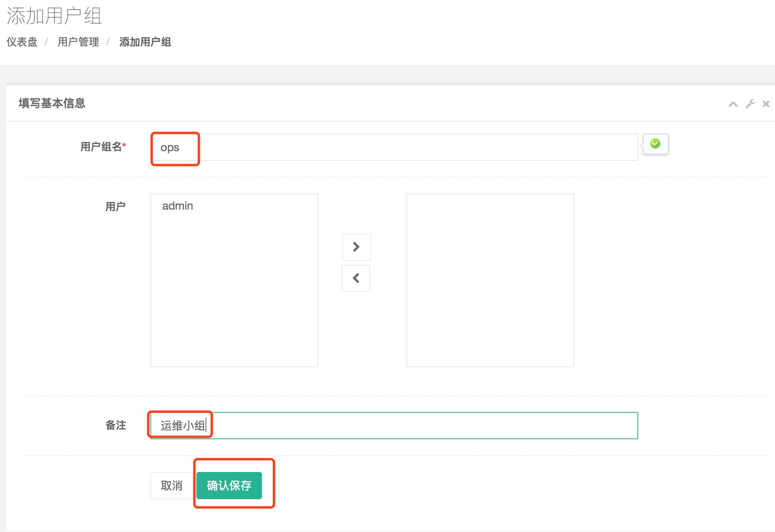775x532 pixels.
Task: Click the 添加用户组 breadcrumb item
Action: (145, 42)
